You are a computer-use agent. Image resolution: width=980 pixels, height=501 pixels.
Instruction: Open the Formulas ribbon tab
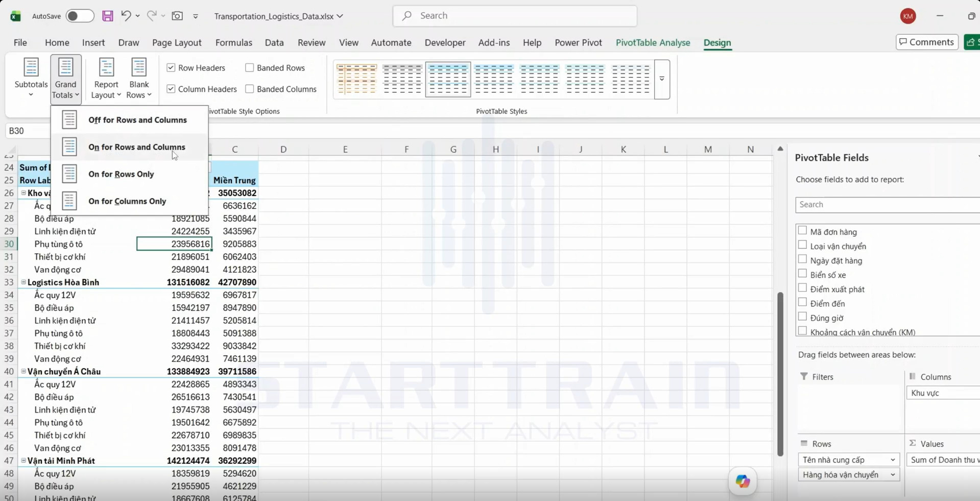pos(234,42)
